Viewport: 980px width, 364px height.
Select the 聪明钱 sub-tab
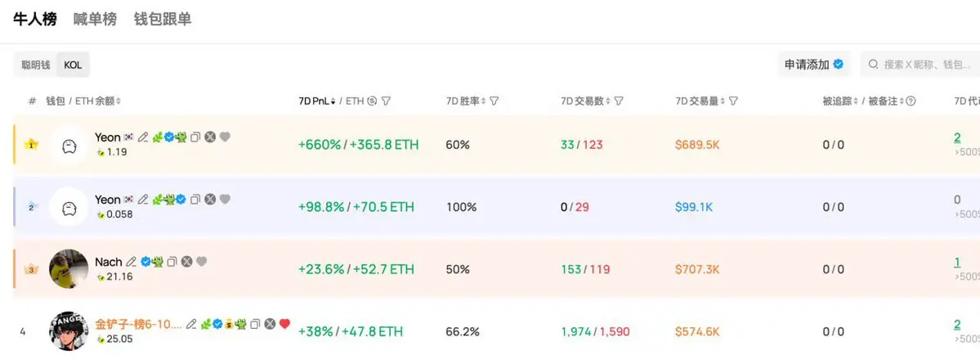pos(36,65)
